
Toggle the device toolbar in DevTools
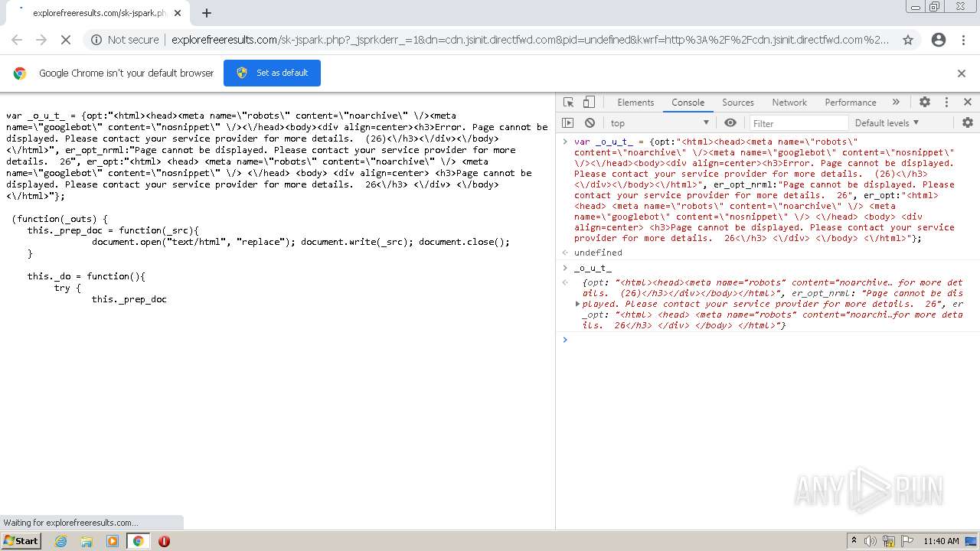point(589,102)
